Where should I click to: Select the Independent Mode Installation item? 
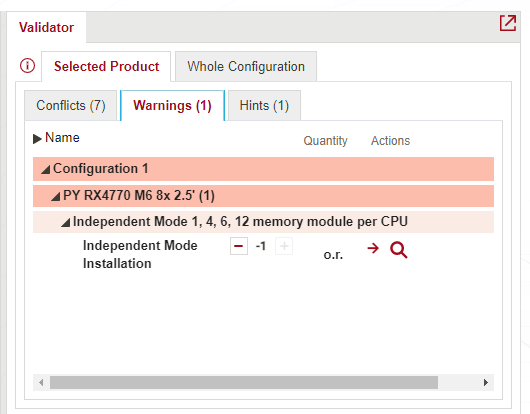tap(140, 254)
